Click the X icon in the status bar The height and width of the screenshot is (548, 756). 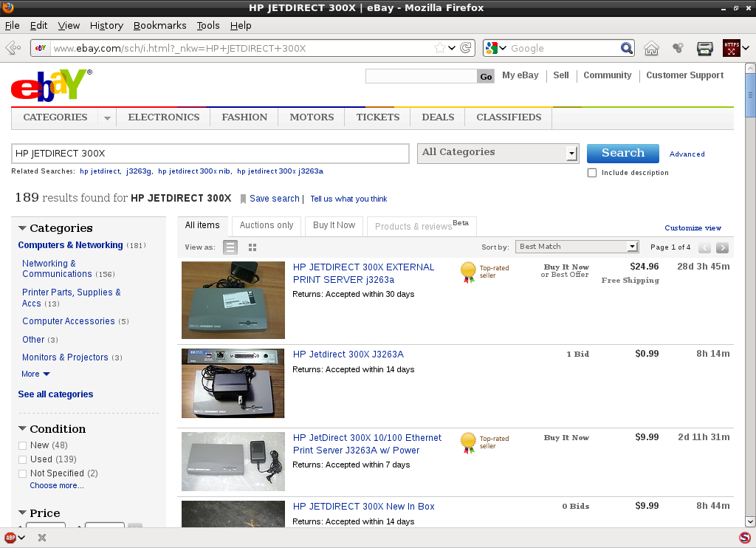(x=42, y=538)
